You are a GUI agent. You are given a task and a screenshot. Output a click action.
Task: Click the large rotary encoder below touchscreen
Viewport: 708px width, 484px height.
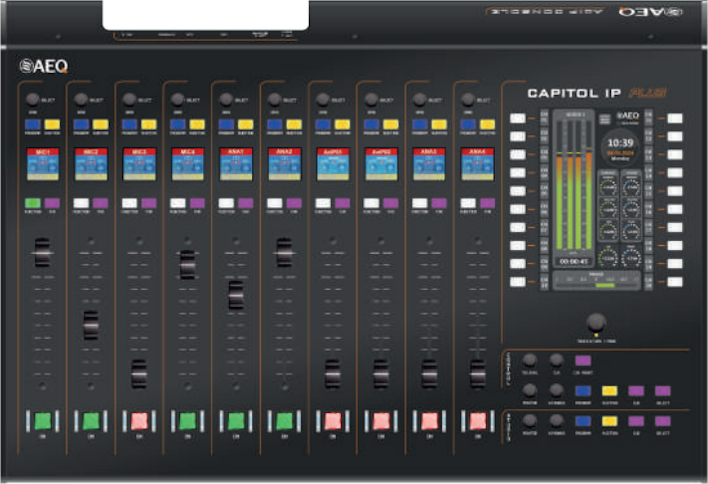[596, 323]
